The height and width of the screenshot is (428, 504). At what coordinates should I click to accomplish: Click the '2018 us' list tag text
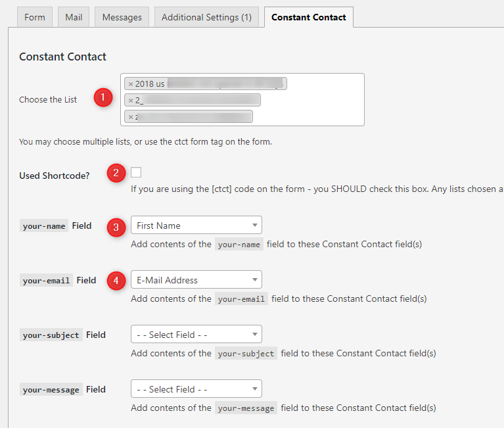click(x=150, y=84)
